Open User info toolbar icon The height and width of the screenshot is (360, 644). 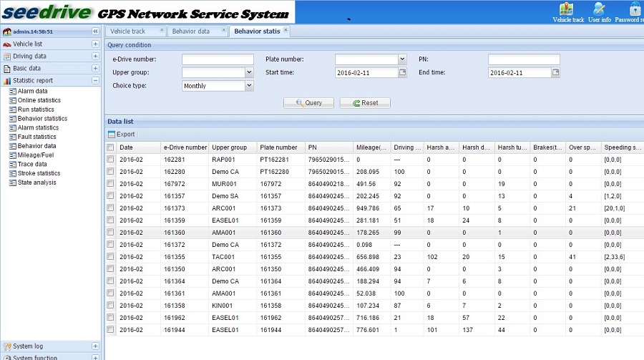599,9
